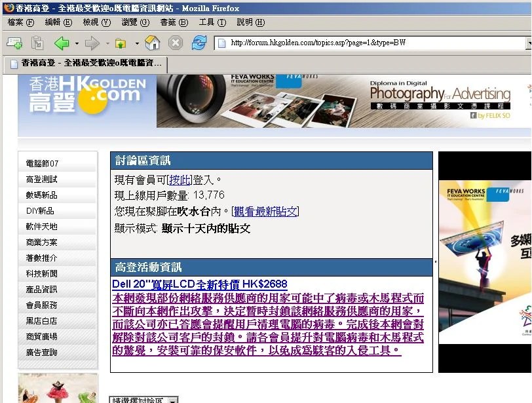Open the 請選擇討論區 dropdown
This screenshot has height=403, width=532.
(143, 400)
